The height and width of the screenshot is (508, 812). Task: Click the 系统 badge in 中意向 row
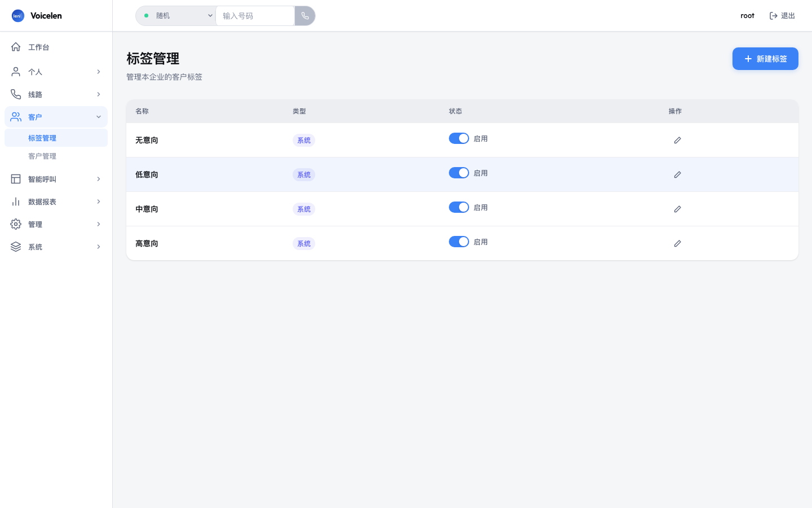(x=304, y=209)
